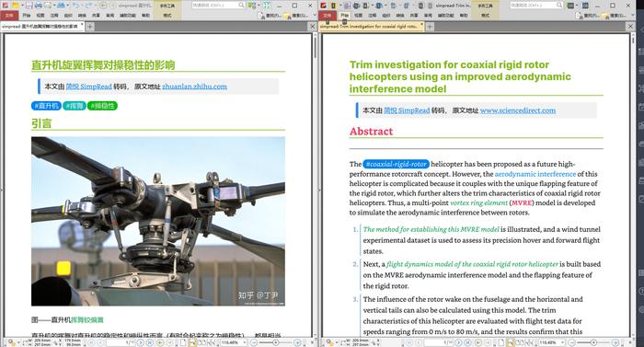644x347 pixels.
Task: Open the red 文件 menu in left window
Action: [x=9, y=16]
